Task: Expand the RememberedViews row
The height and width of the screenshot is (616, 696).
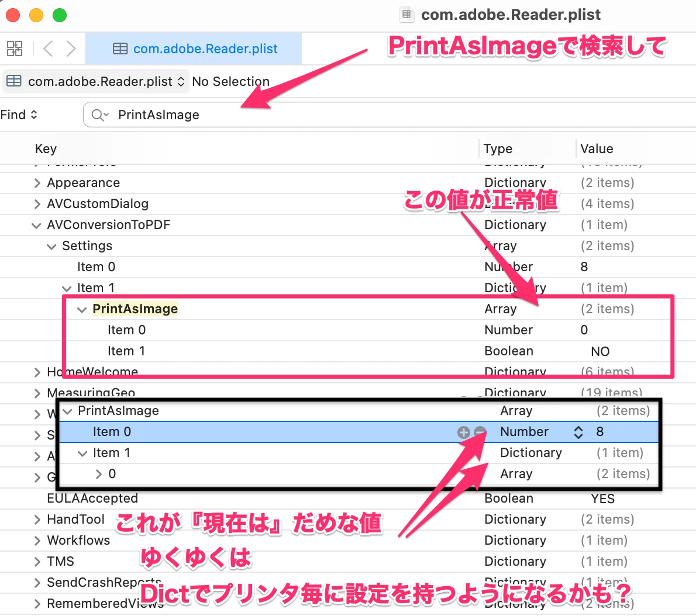Action: [37, 604]
